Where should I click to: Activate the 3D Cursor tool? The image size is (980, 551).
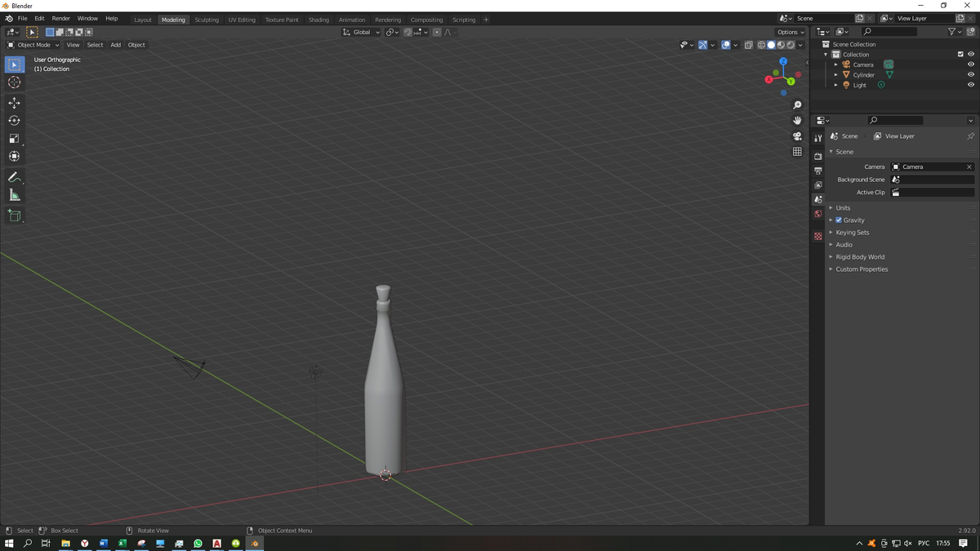coord(15,82)
